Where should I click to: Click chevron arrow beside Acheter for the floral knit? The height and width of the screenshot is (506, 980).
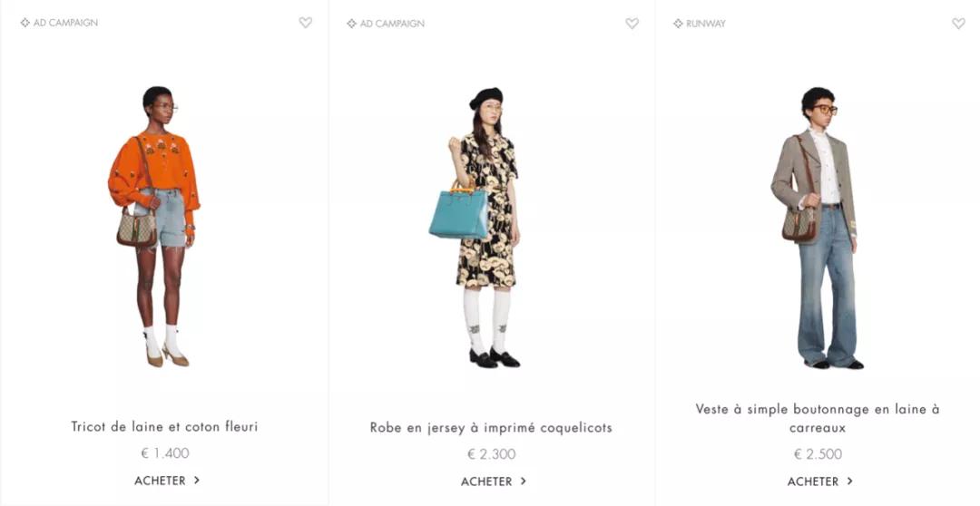[x=196, y=480]
